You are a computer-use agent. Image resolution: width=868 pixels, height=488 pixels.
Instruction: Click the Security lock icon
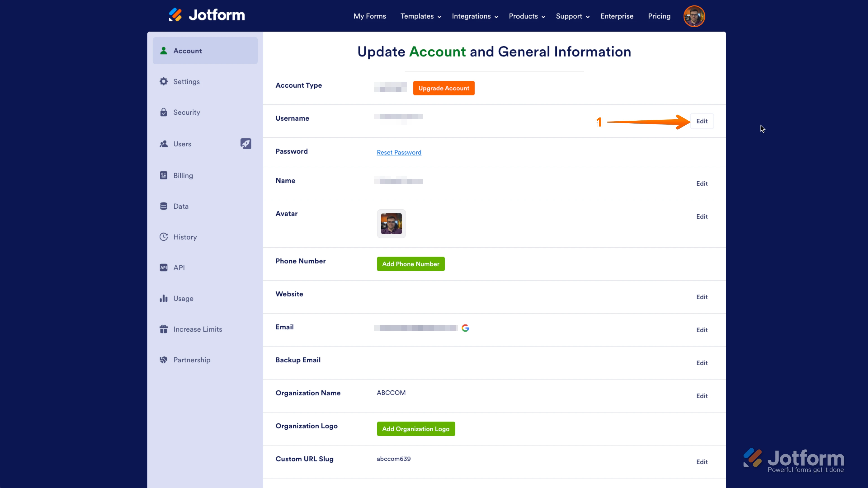pyautogui.click(x=164, y=112)
